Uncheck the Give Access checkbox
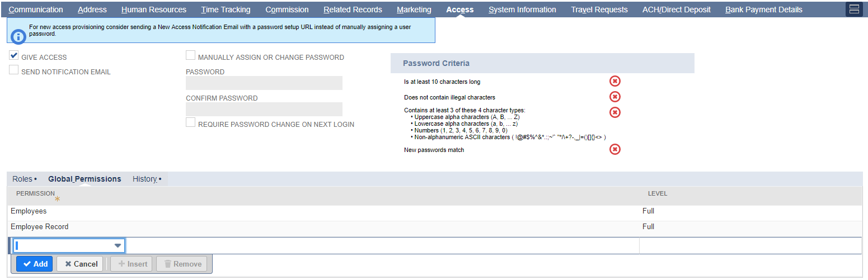868x280 pixels. [14, 56]
